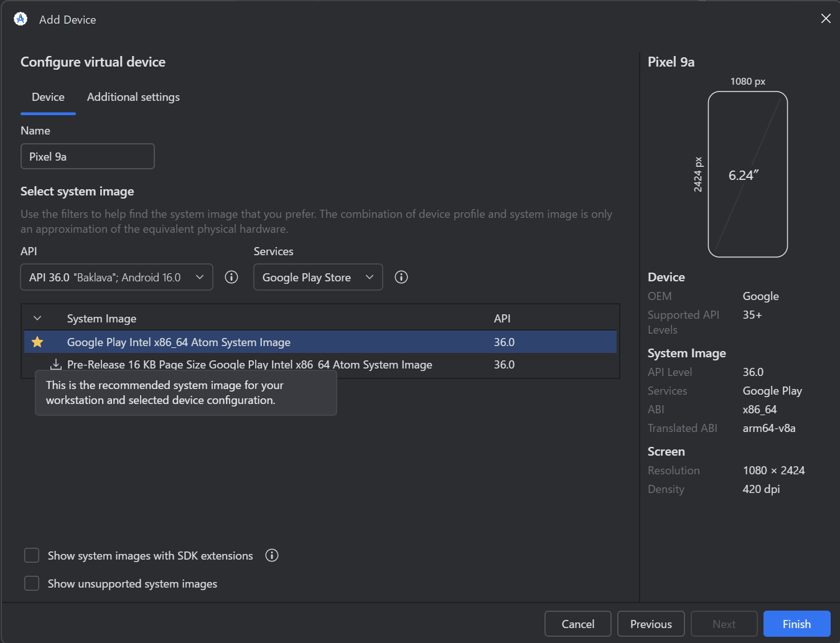
Task: Click the recommended image star icon
Action: (x=37, y=342)
